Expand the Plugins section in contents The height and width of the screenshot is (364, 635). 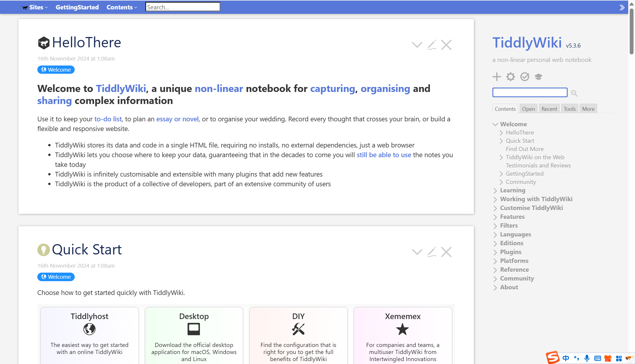pyautogui.click(x=495, y=252)
